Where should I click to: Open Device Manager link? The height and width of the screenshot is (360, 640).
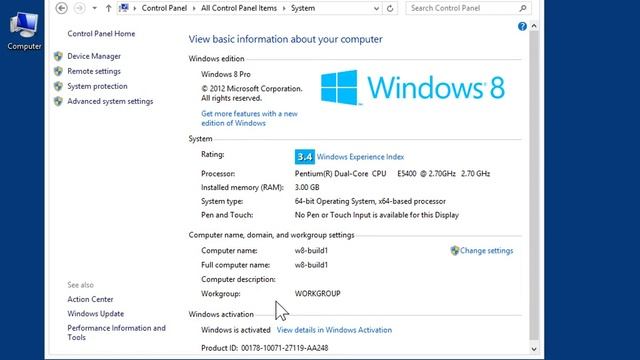(x=94, y=56)
